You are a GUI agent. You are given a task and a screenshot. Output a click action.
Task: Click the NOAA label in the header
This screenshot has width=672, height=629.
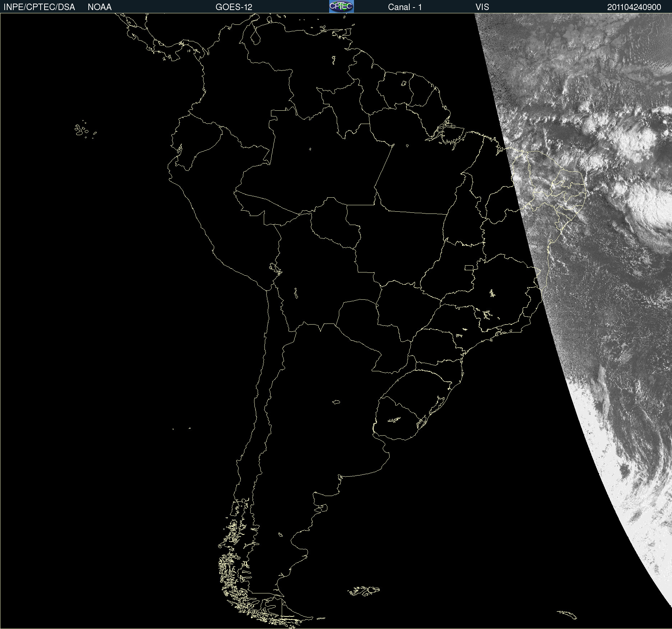pyautogui.click(x=100, y=7)
